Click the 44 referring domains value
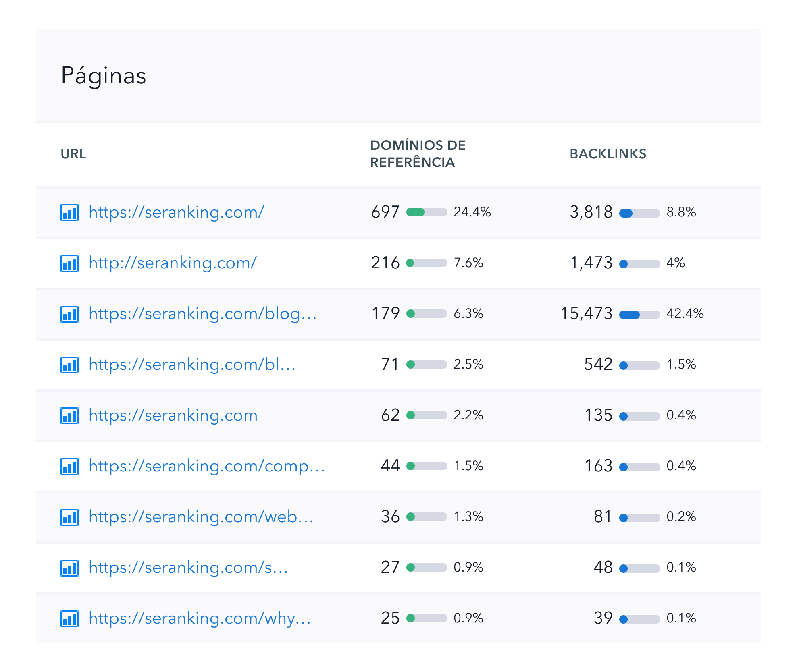The height and width of the screenshot is (672, 797). point(390,466)
